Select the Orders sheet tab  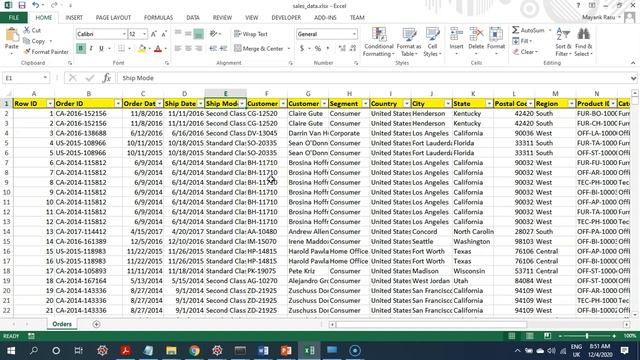click(x=62, y=324)
